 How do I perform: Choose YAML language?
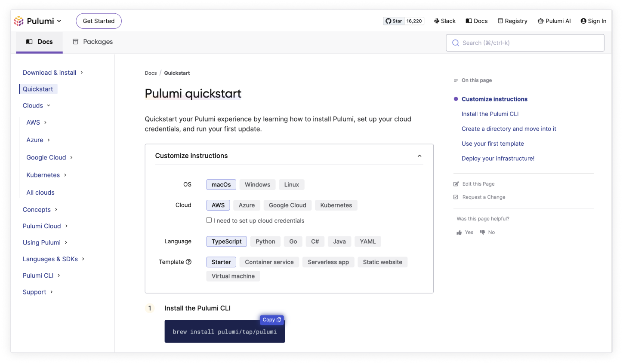click(368, 242)
